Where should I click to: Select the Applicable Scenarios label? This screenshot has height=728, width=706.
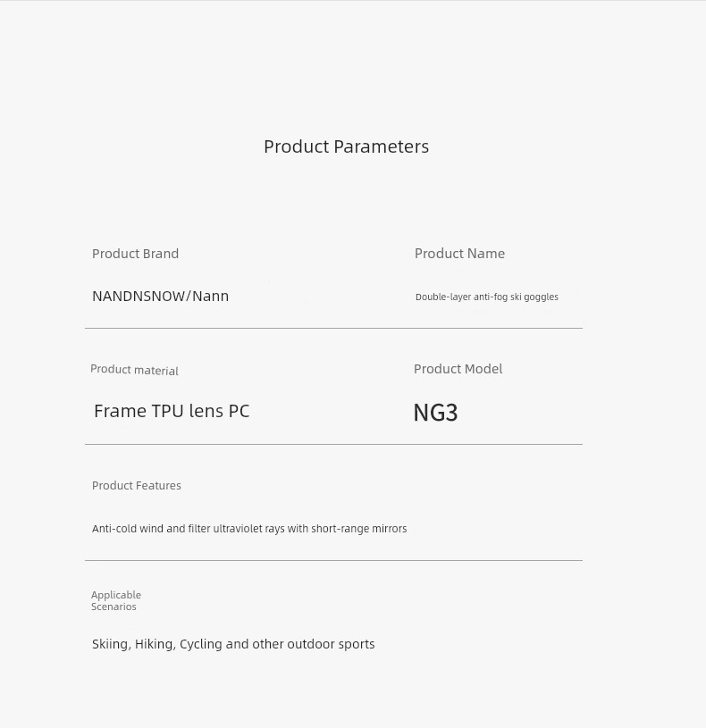click(116, 601)
